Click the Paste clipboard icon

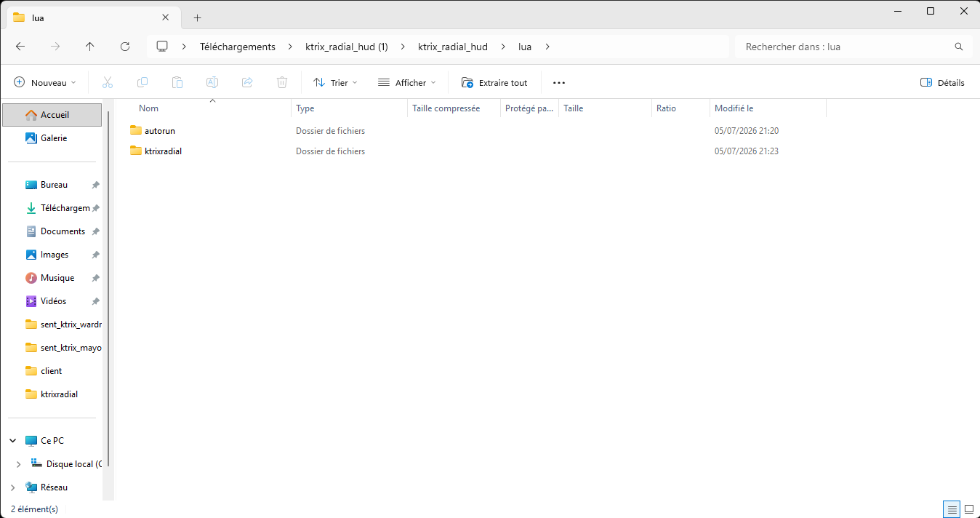click(177, 83)
